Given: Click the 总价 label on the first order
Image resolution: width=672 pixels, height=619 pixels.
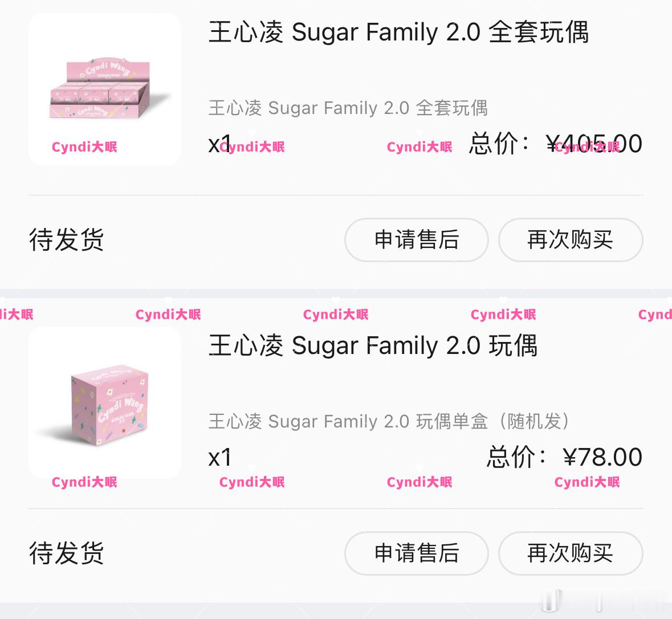Looking at the screenshot, I should click(500, 143).
